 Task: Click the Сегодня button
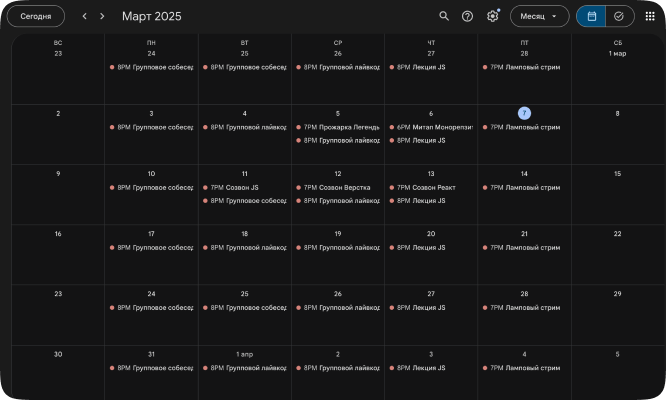pos(36,16)
